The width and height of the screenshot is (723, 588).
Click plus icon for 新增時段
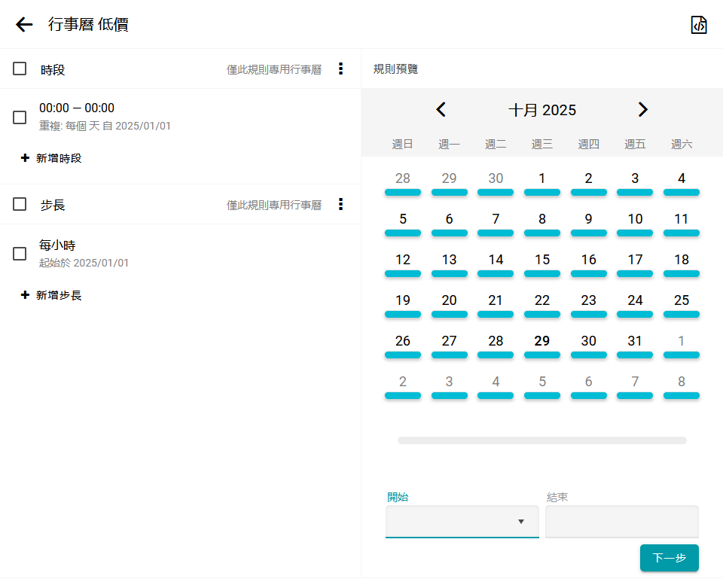point(25,158)
